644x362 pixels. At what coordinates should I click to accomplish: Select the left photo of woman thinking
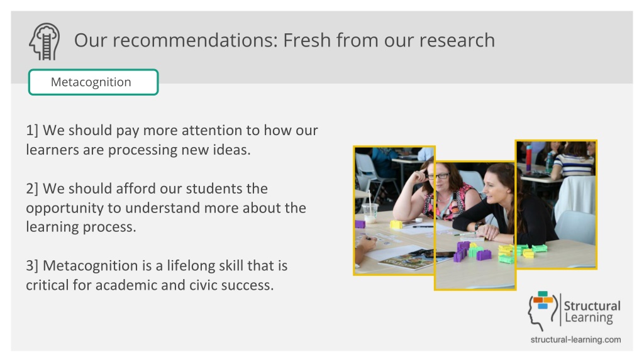394,211
